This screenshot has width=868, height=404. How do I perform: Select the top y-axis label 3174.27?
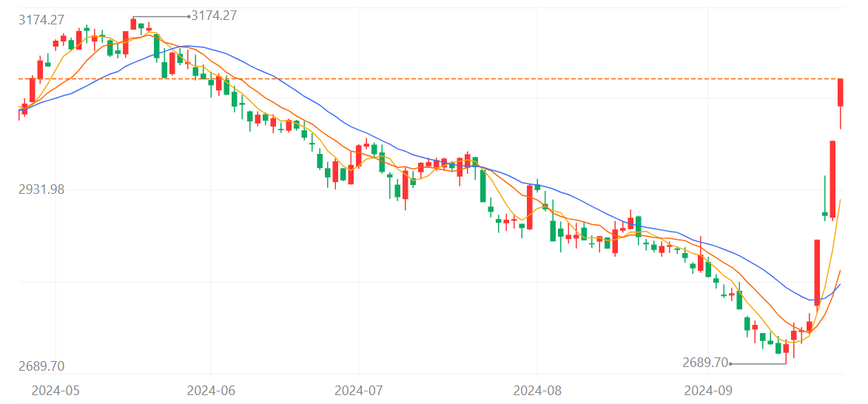click(41, 20)
